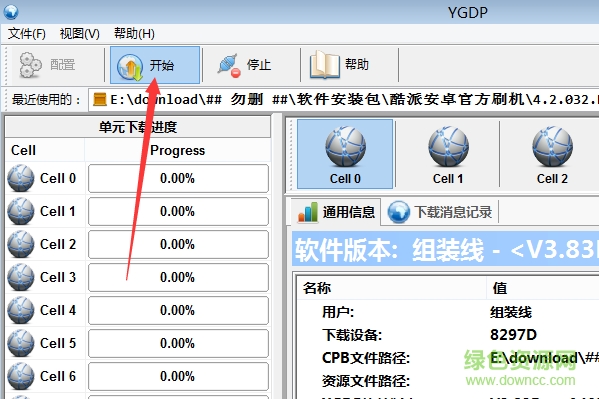Click the Progress column header
599x399 pixels.
178,150
